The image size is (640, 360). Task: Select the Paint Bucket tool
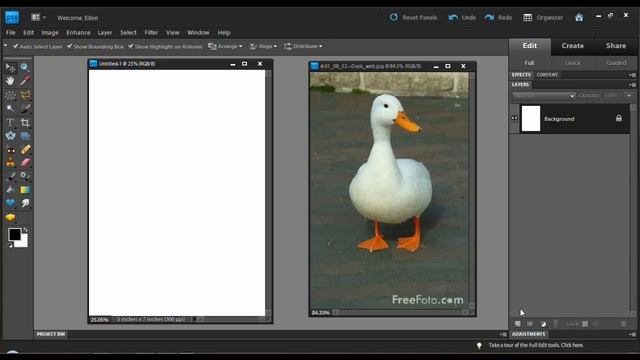coord(10,190)
